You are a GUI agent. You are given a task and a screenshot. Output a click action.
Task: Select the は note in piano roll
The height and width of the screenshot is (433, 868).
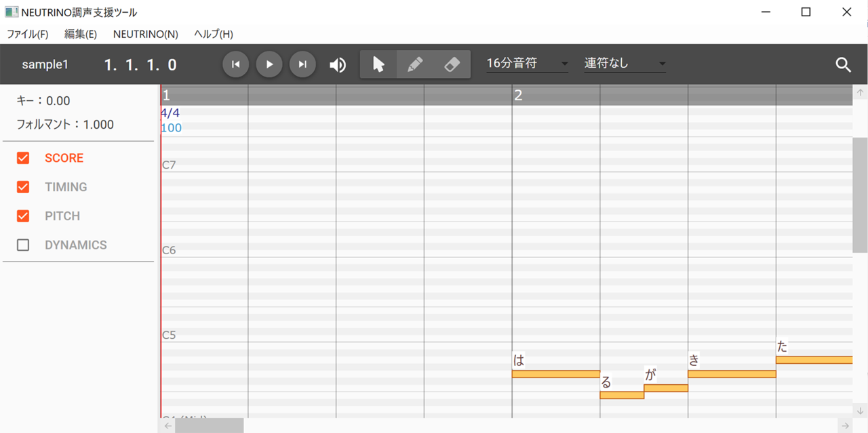click(556, 374)
